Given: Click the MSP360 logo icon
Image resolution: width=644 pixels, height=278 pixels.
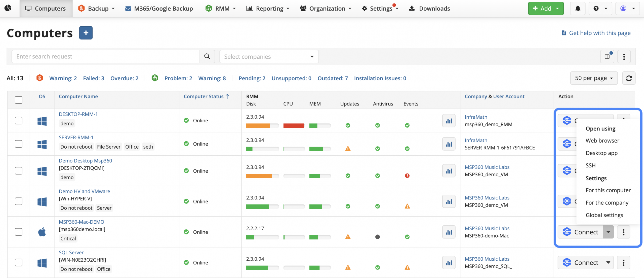Looking at the screenshot, I should click(x=8, y=8).
